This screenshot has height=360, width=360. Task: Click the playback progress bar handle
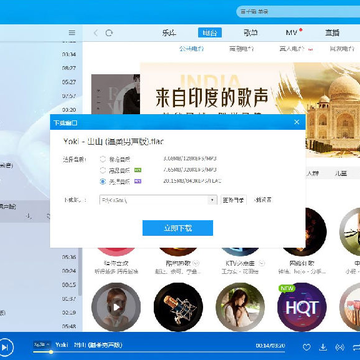click(51, 352)
